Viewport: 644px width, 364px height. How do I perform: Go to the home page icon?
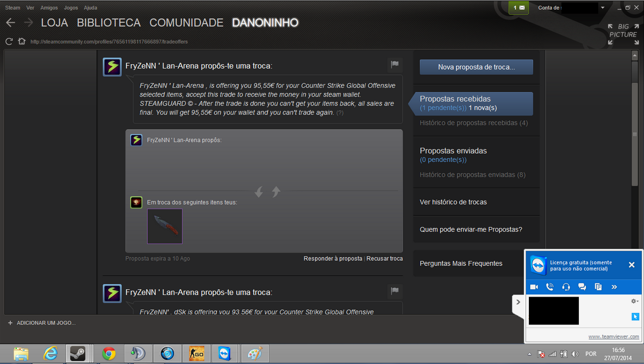22,41
